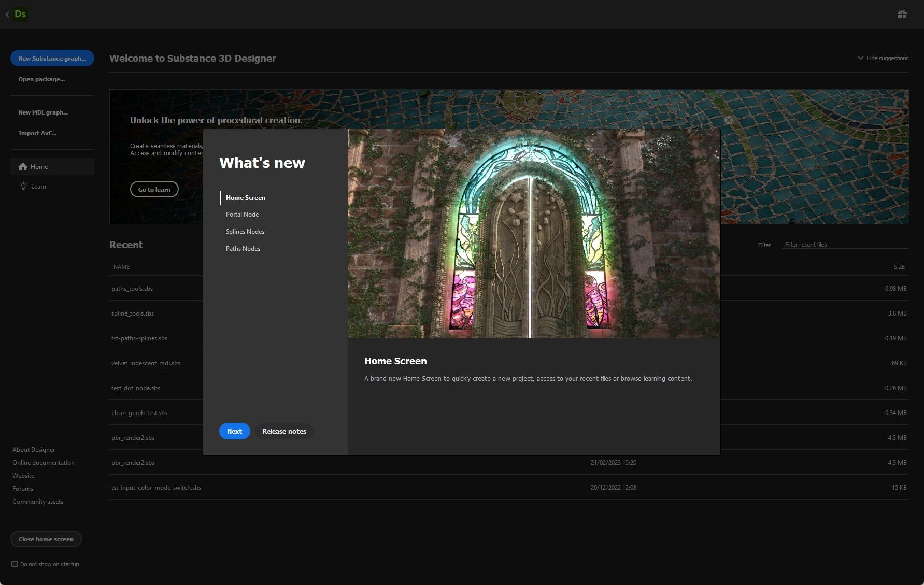Open a package via 'Open package...'
Viewport: 924px width, 585px height.
[x=41, y=79]
